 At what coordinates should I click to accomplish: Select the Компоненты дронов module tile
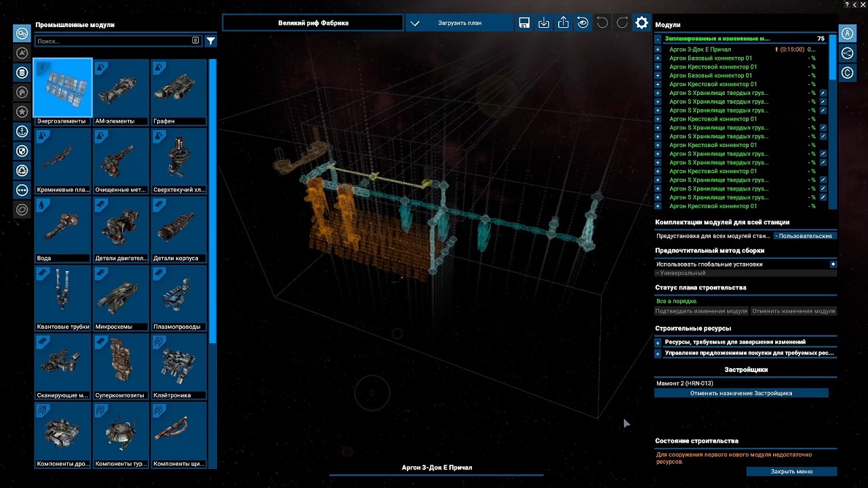coord(63,435)
